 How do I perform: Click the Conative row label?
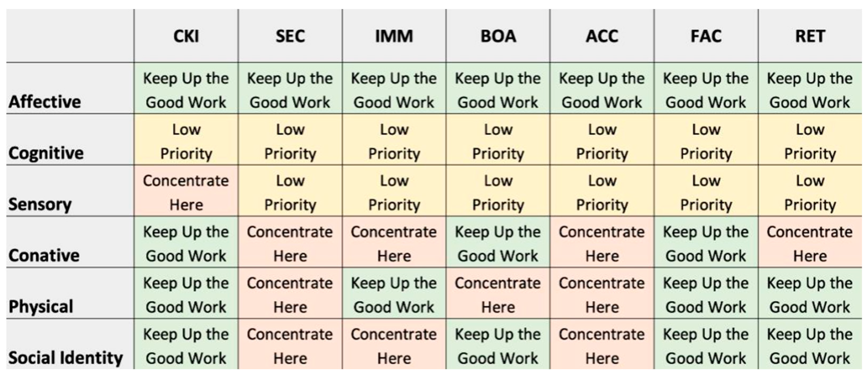44,255
